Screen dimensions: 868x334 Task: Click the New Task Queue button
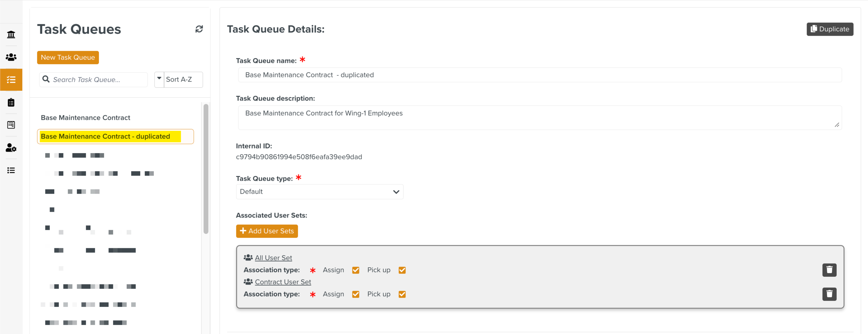tap(68, 58)
